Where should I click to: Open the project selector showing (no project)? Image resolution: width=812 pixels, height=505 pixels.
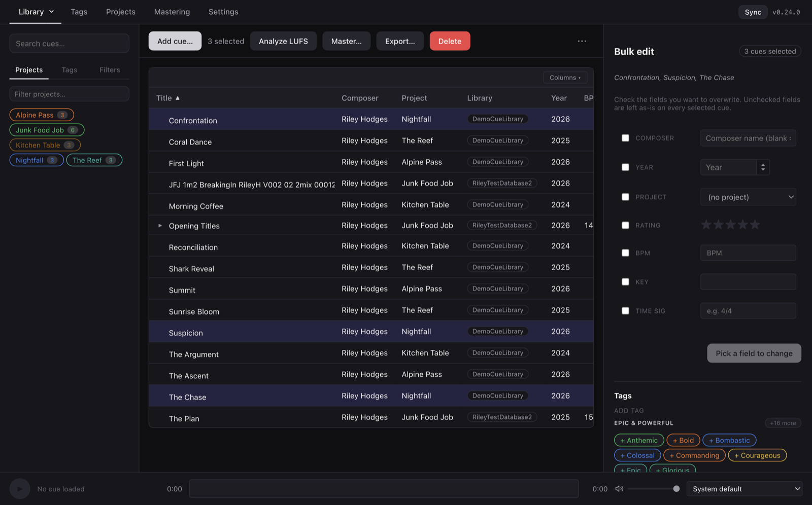tap(748, 197)
